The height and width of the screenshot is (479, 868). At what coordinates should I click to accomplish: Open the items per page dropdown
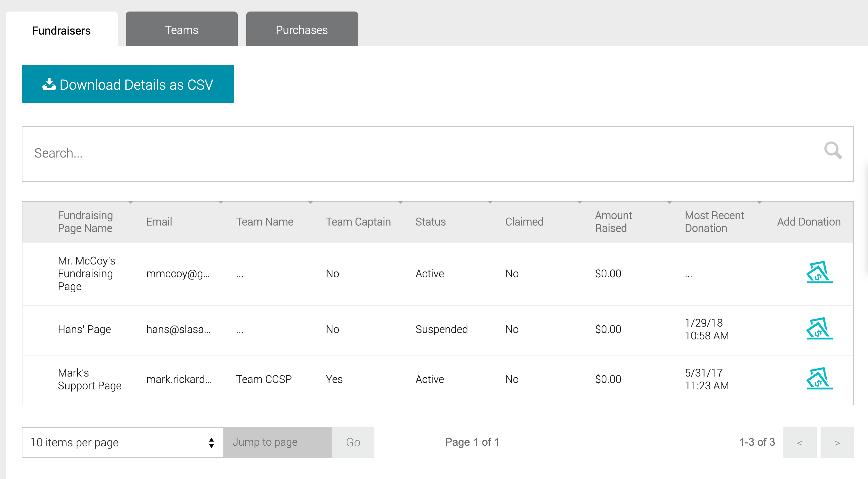(122, 442)
